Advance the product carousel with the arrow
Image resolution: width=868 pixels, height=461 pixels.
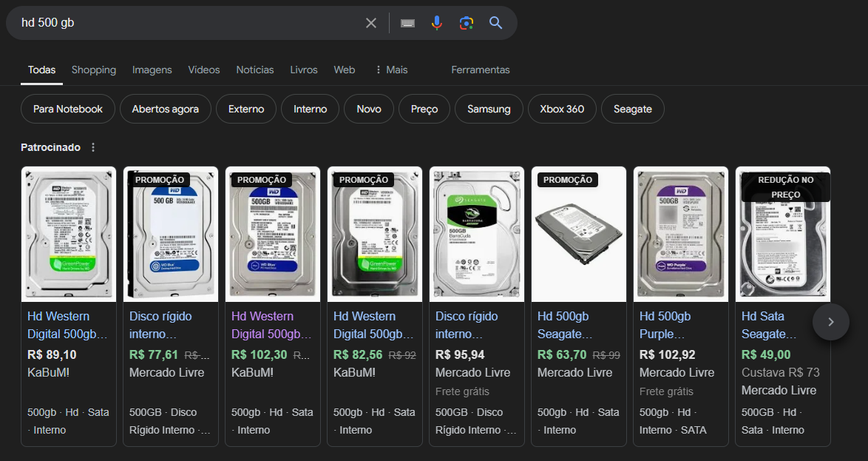click(x=830, y=322)
